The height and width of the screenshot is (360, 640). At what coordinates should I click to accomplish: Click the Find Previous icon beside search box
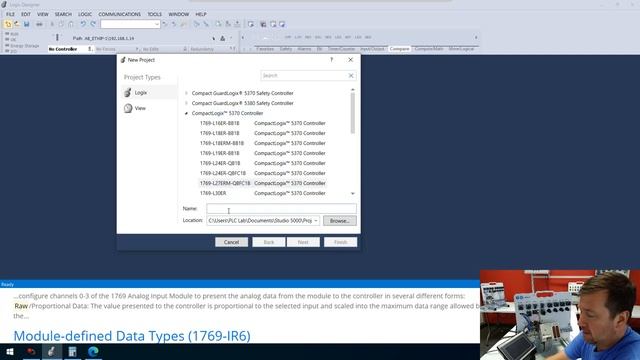[x=165, y=24]
